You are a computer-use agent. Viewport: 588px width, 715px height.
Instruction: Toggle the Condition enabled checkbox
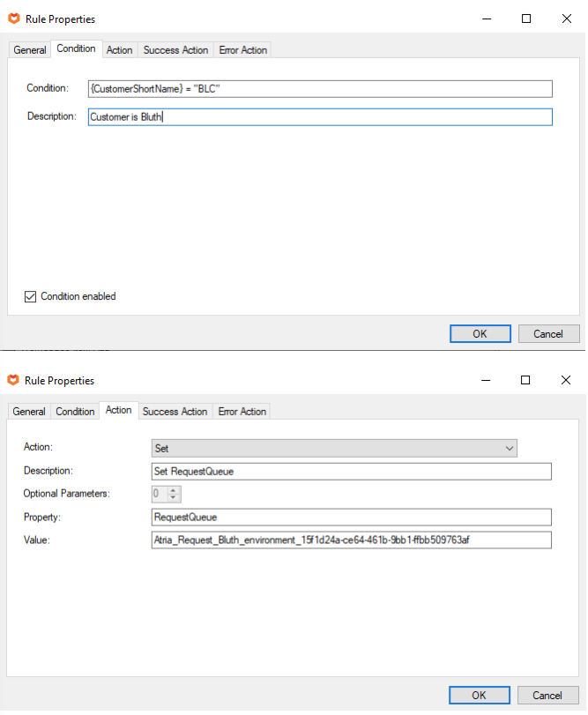click(x=29, y=296)
